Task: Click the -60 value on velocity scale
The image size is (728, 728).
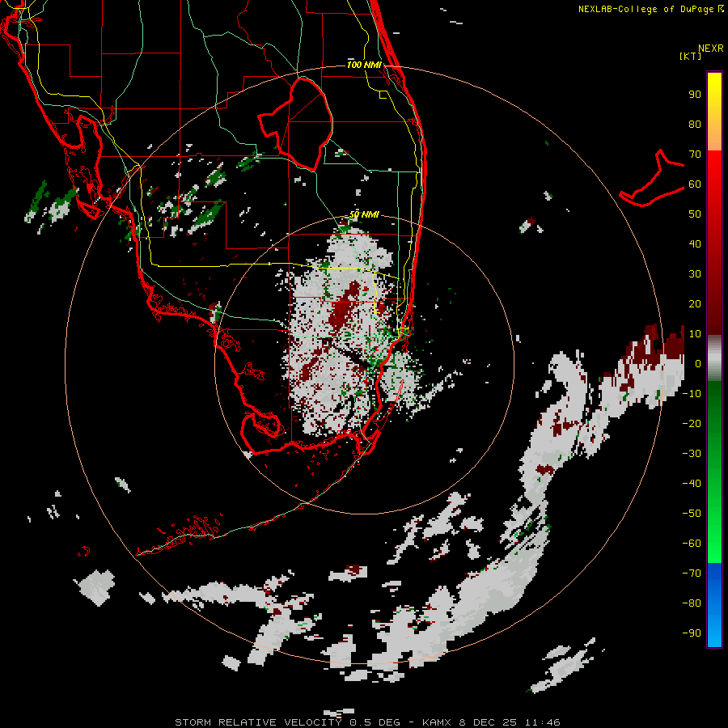Action: (692, 544)
